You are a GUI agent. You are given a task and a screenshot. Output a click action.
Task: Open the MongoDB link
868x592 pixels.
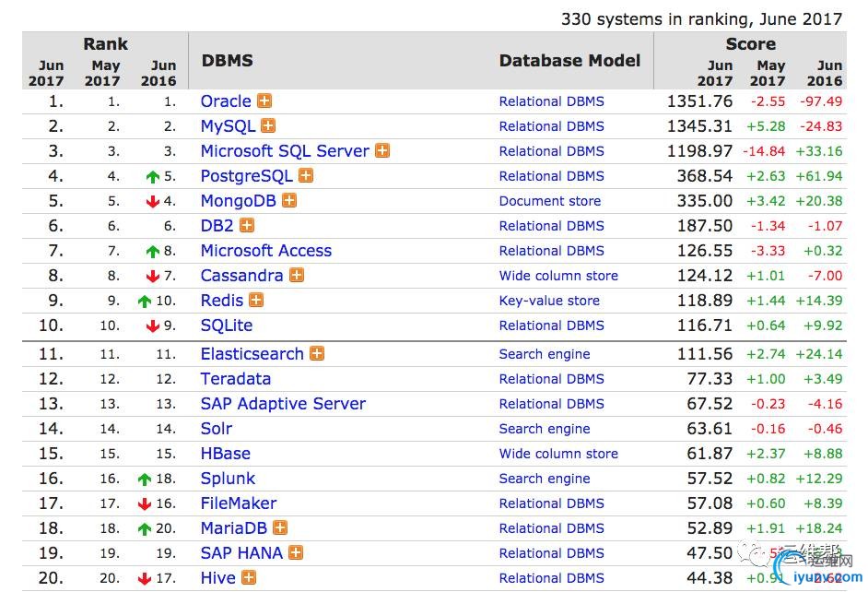(x=238, y=201)
